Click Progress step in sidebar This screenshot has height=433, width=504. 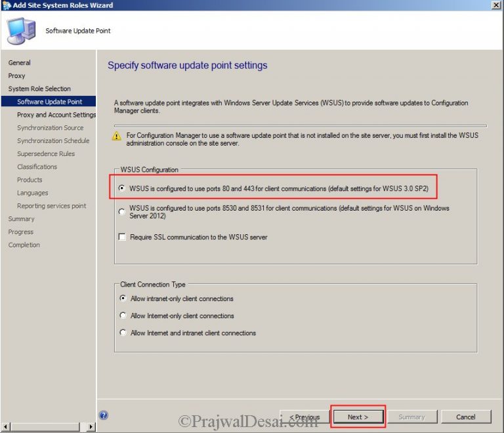21,232
